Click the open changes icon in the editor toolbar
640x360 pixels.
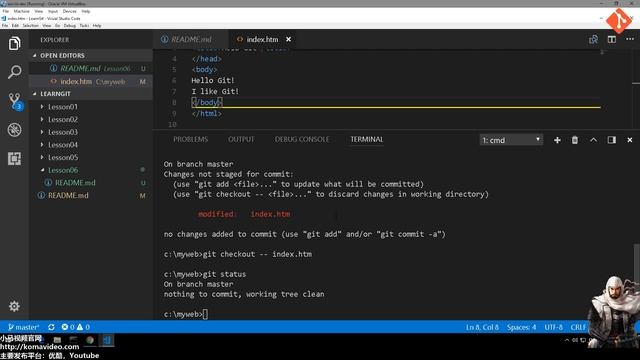click(593, 39)
